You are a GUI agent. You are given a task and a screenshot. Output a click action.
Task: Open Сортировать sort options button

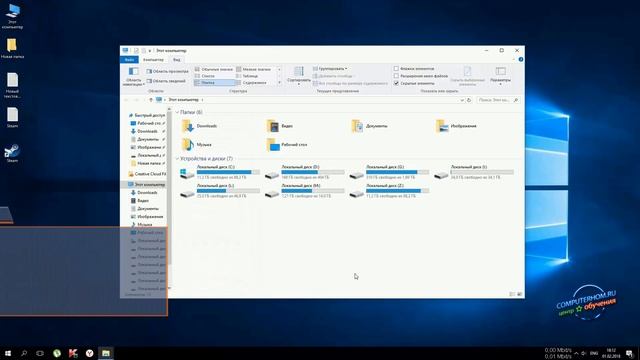[299, 76]
